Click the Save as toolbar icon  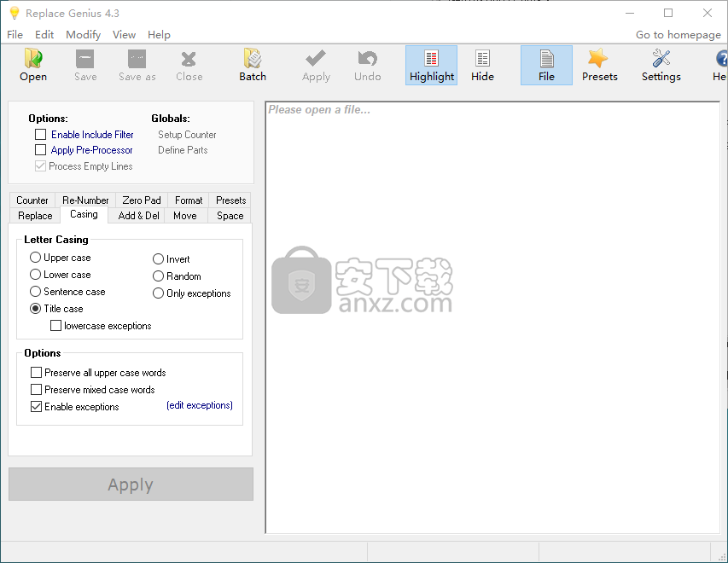(137, 66)
